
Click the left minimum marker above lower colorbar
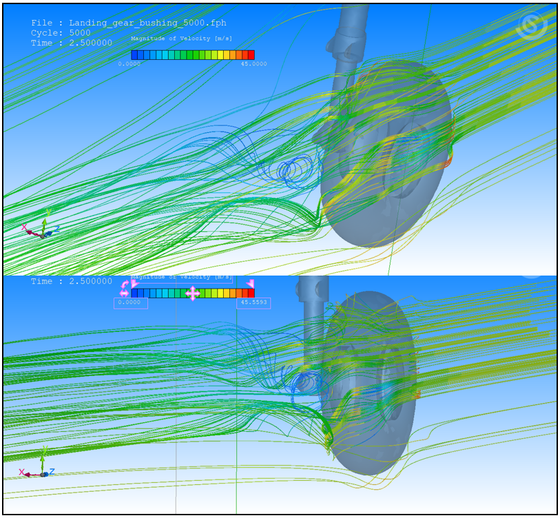135,284
